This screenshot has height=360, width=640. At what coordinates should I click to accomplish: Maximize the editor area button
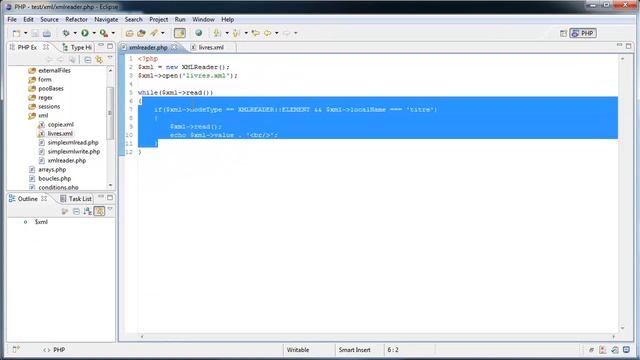pyautogui.click(x=629, y=46)
